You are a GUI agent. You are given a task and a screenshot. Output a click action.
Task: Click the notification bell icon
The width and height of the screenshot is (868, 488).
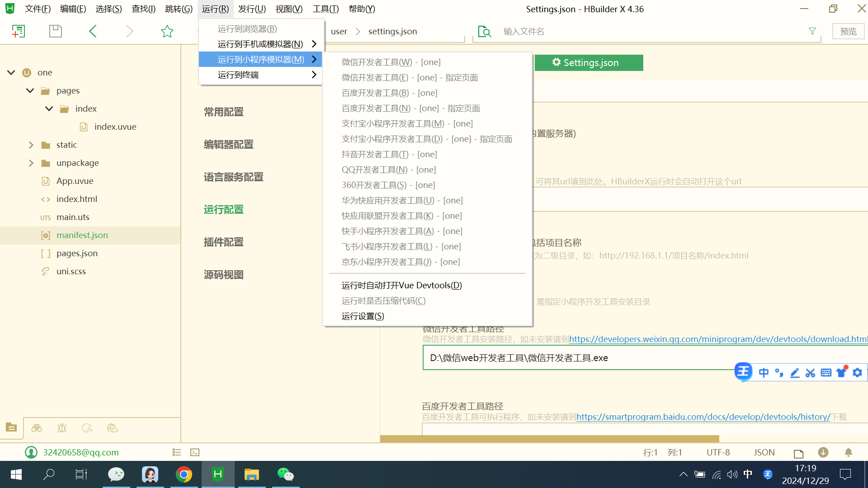tap(849, 452)
